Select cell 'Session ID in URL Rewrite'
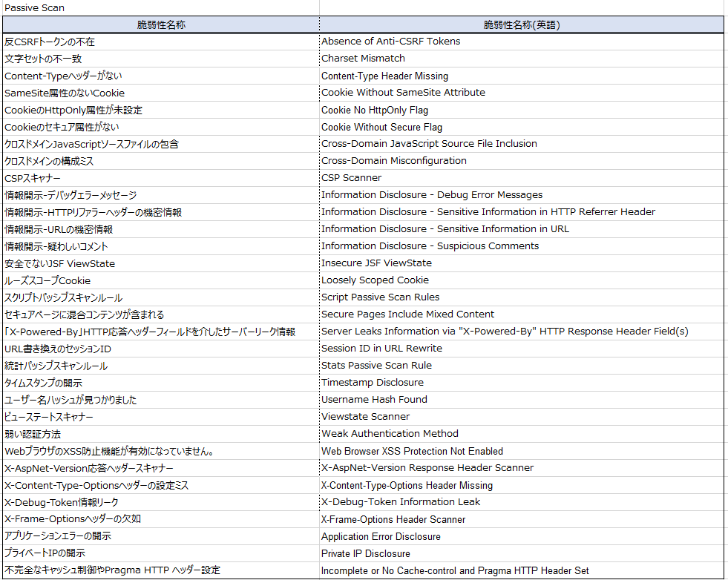Viewport: 728px width, 580px height. (x=522, y=349)
